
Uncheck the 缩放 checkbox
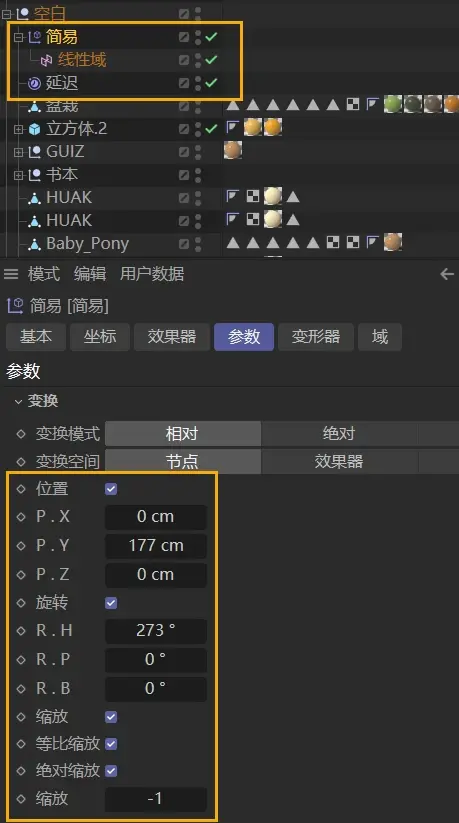point(111,717)
